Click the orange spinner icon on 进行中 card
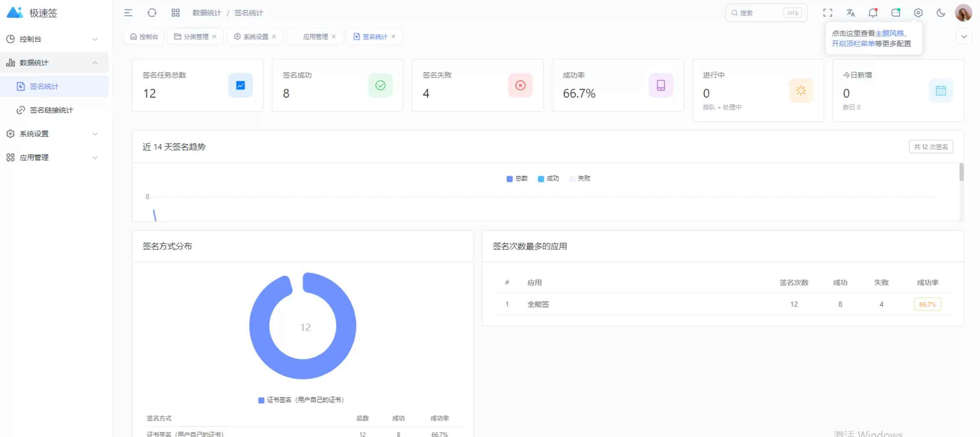Screen dimensions: 980x437 801,90
